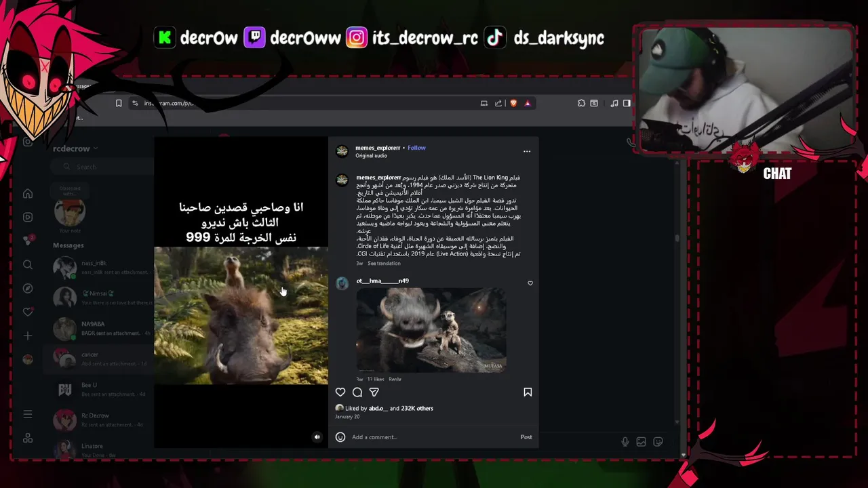Screen dimensions: 868x488
Task: Expand the rcdecrow account switcher
Action: [75, 148]
